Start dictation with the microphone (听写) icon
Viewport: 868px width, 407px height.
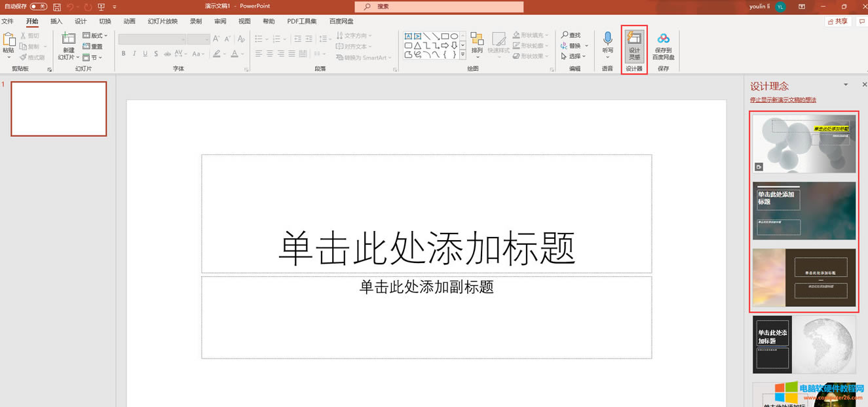(x=606, y=41)
